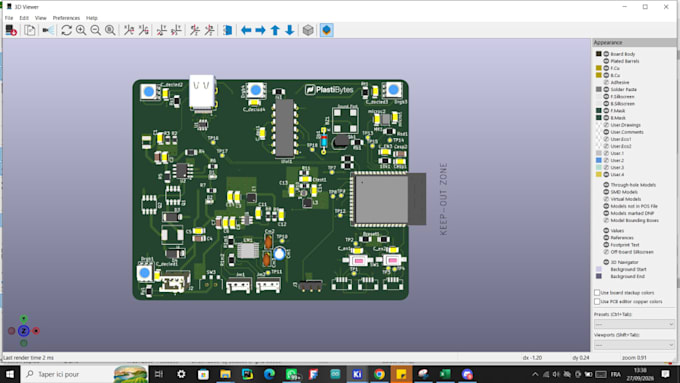Toggle orthographic projection cube icon
The height and width of the screenshot is (383, 680).
coord(308,30)
